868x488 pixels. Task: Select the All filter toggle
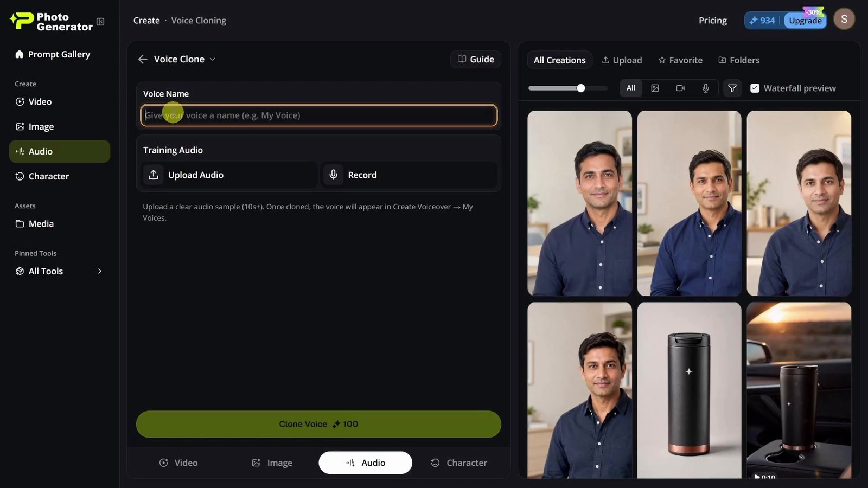[631, 88]
